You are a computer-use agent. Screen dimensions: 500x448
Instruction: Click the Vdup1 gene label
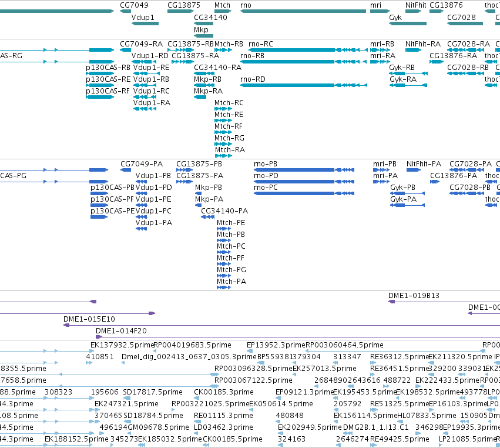click(143, 17)
